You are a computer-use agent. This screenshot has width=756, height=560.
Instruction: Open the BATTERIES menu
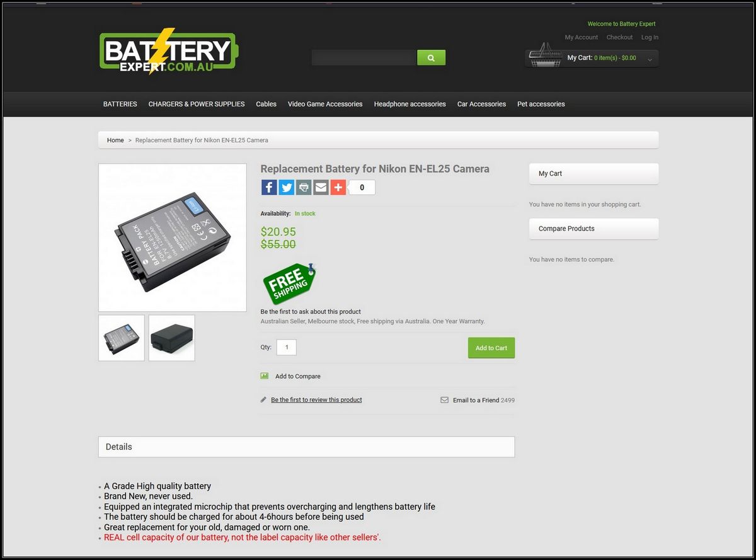120,104
